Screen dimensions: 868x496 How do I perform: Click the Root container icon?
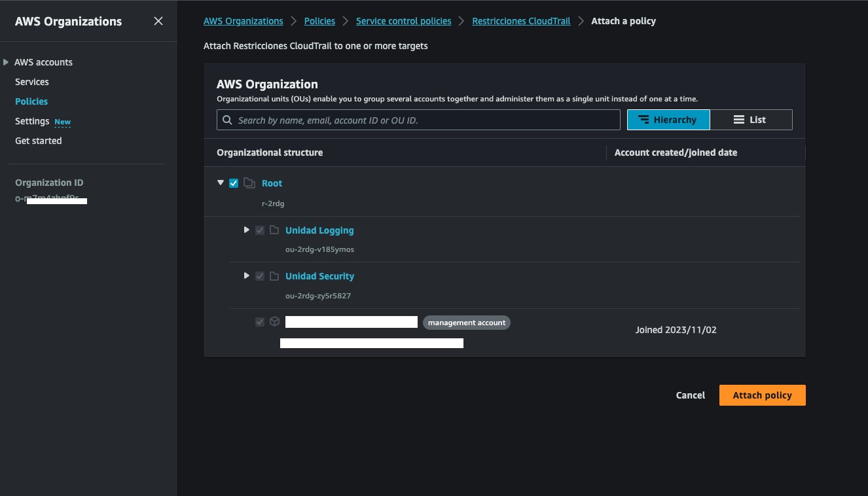coord(249,183)
